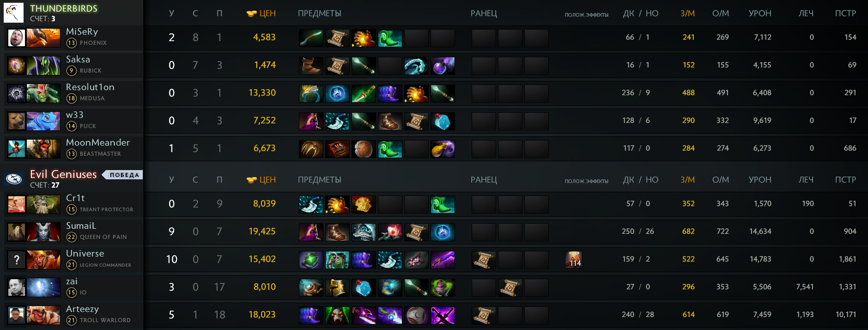Select Universe's duel damage buff icon
This screenshot has width=868, height=330.
point(574,260)
